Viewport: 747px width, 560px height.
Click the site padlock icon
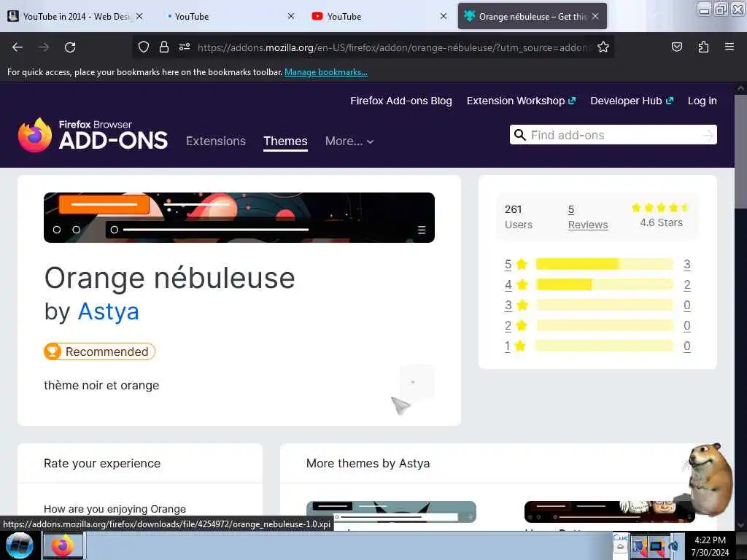pos(164,47)
